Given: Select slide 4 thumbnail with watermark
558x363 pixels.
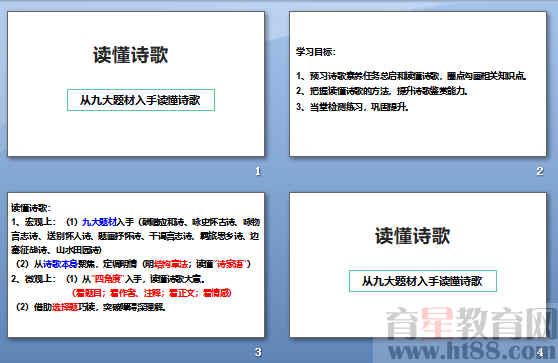Looking at the screenshot, I should [x=418, y=265].
